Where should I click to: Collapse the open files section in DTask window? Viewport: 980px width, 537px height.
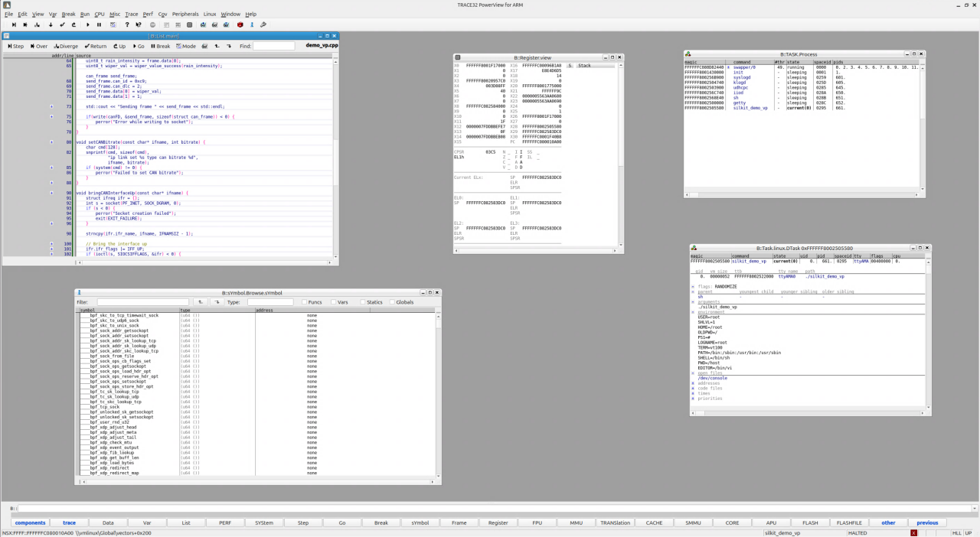(693, 373)
